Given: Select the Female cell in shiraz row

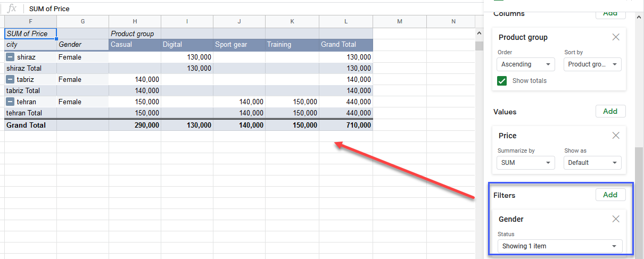Looking at the screenshot, I should [x=82, y=57].
